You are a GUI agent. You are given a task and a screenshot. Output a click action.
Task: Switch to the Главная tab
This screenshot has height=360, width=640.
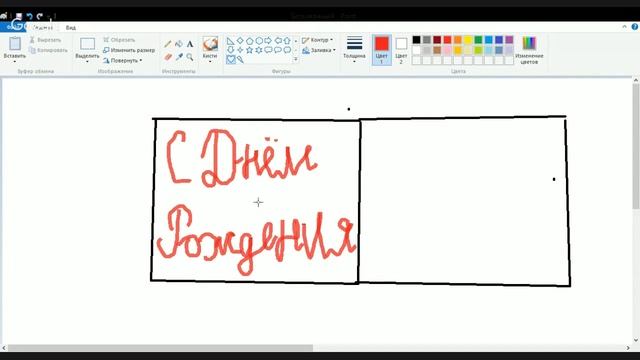tap(43, 28)
